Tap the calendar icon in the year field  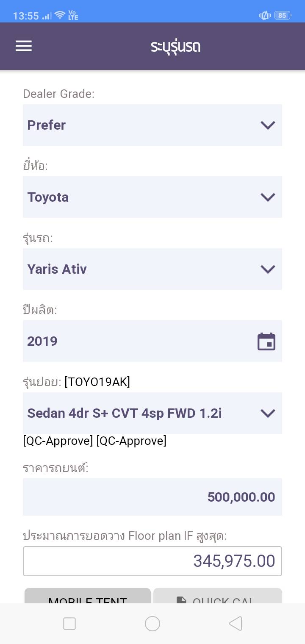point(266,341)
